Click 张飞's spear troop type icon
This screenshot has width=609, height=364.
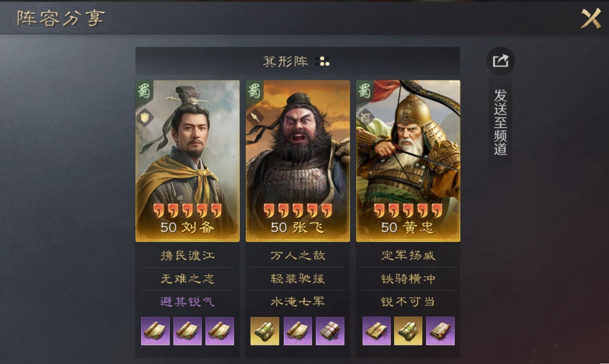(255, 117)
